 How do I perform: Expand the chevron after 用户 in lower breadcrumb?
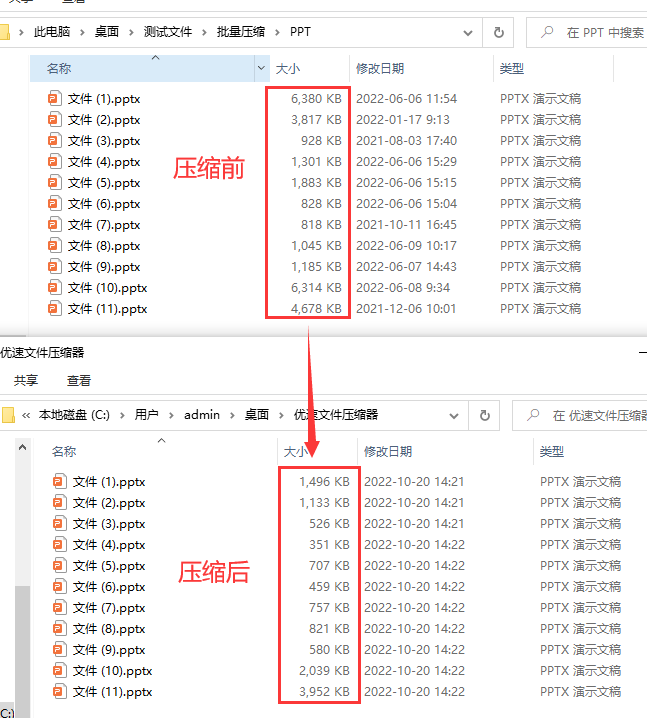171,415
